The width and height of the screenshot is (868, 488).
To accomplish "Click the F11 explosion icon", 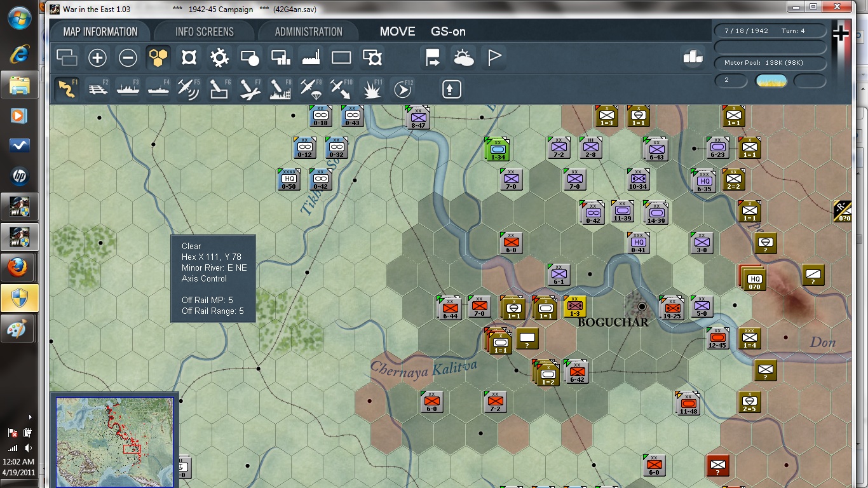I will coord(372,89).
